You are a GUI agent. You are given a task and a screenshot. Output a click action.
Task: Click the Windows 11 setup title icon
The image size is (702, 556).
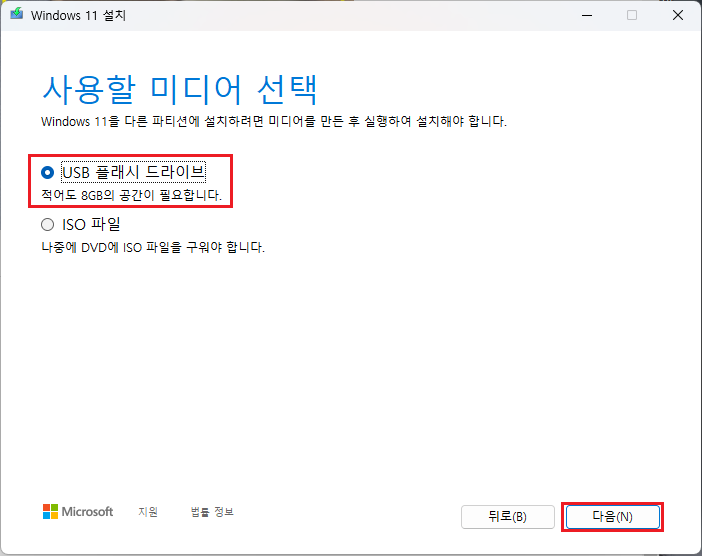click(17, 14)
